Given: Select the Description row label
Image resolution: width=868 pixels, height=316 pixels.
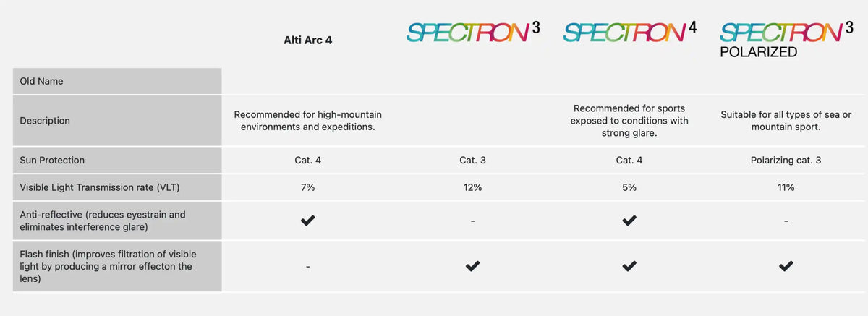Looking at the screenshot, I should pyautogui.click(x=45, y=121).
